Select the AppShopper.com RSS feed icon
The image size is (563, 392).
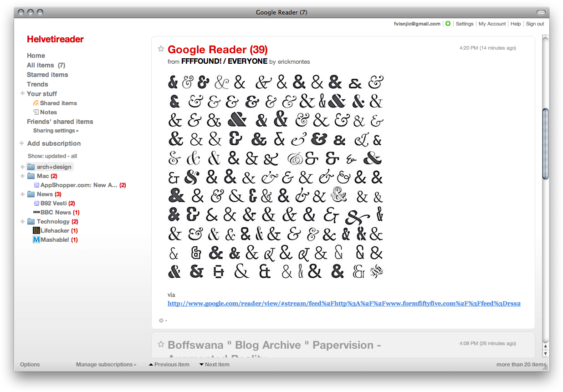pos(36,185)
